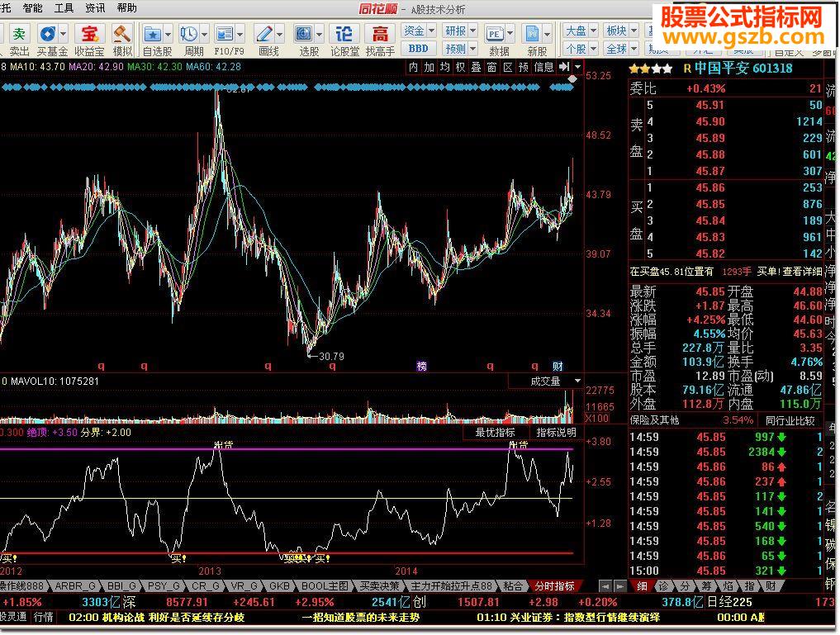Open the 资讯 menu

95,8
